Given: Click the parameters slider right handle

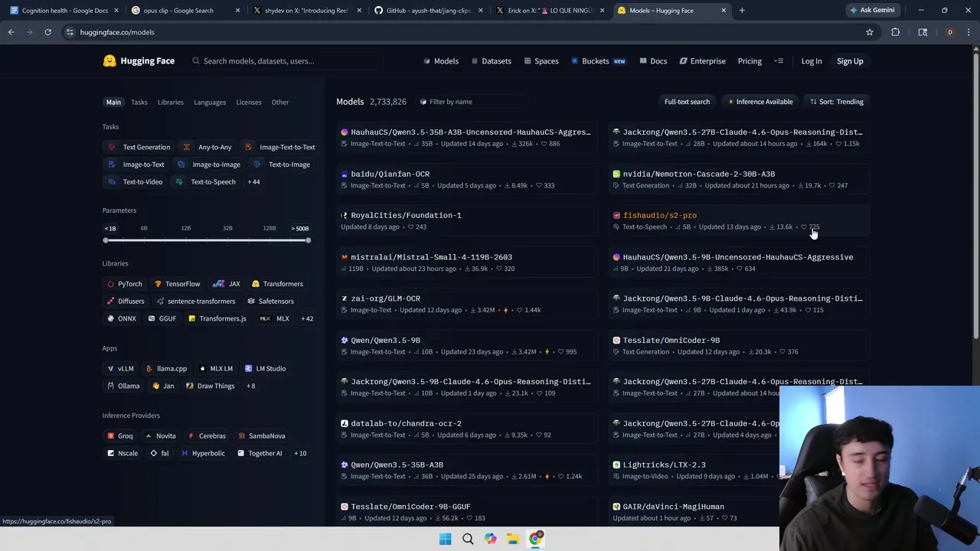Looking at the screenshot, I should tap(308, 240).
